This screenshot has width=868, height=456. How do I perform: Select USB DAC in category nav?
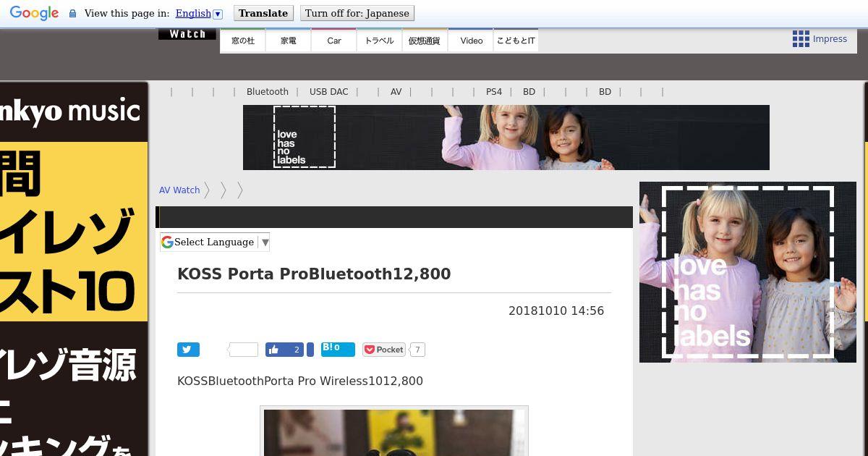click(x=329, y=92)
